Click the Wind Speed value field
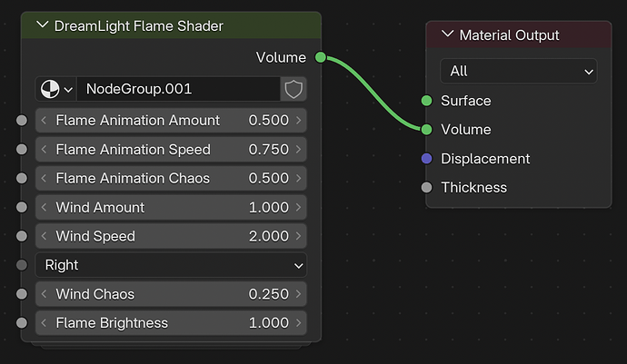The image size is (627, 364). 171,236
